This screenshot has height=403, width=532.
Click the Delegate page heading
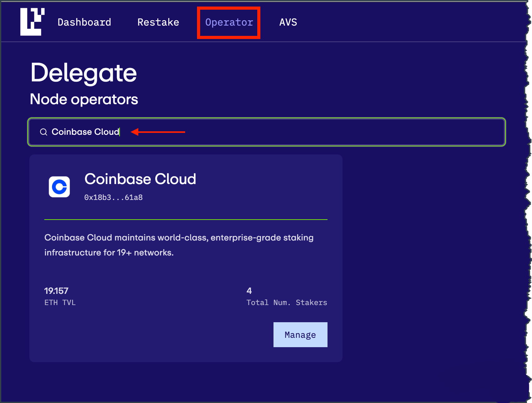click(84, 73)
